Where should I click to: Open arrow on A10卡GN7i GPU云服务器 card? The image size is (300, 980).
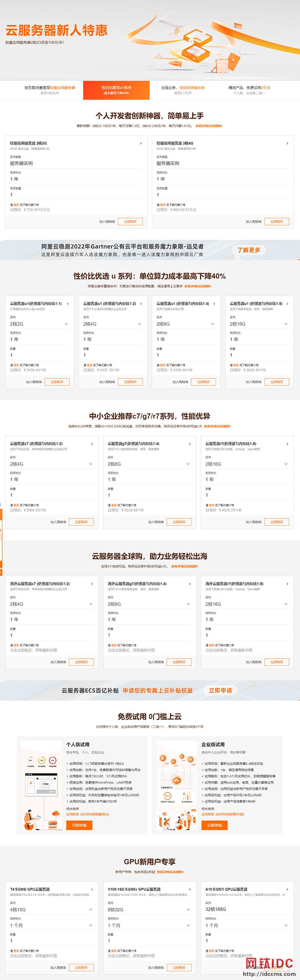(x=287, y=889)
